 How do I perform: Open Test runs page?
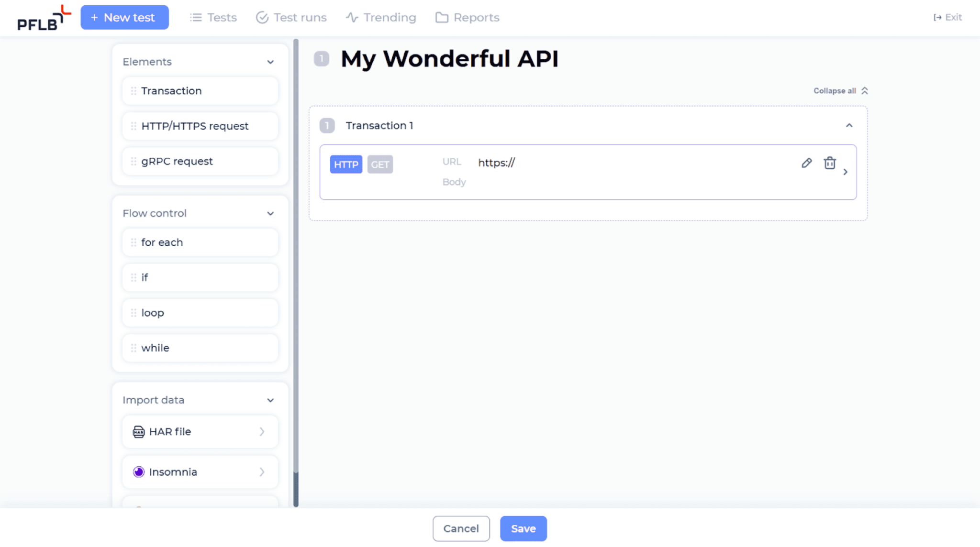click(291, 18)
